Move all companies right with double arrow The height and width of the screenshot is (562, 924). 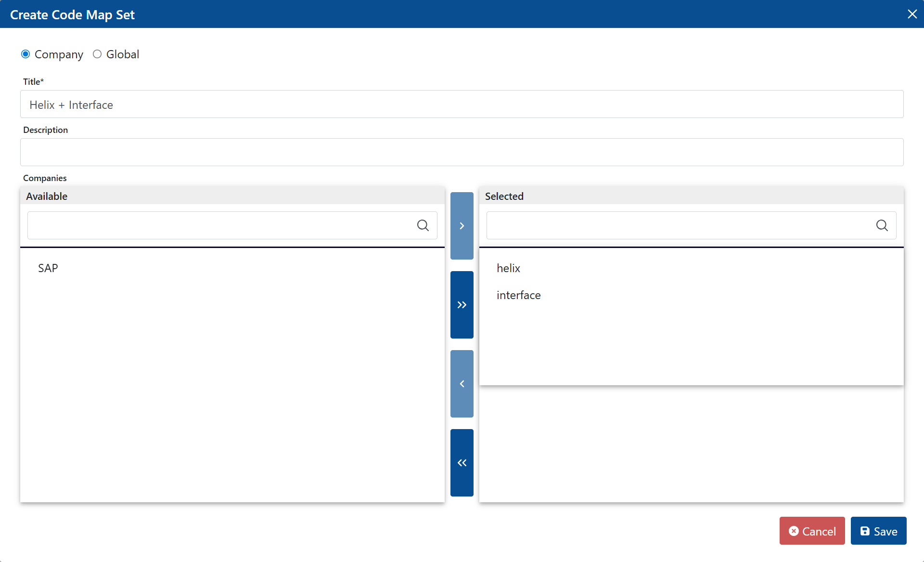[462, 305]
